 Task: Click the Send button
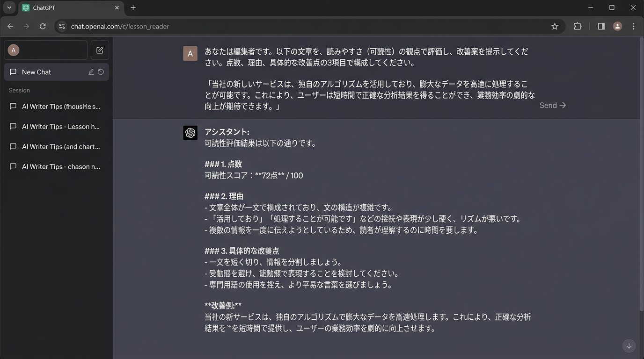[552, 106]
